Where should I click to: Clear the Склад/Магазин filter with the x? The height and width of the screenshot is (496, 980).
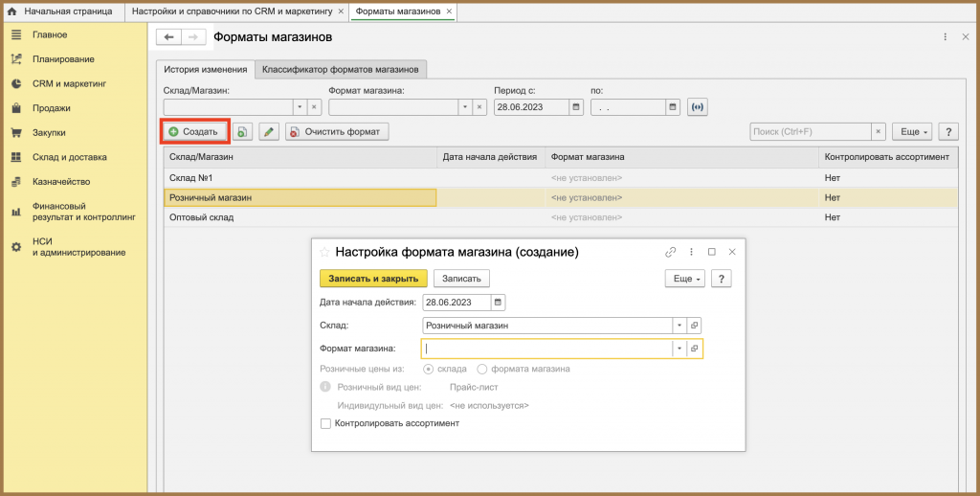coord(314,107)
